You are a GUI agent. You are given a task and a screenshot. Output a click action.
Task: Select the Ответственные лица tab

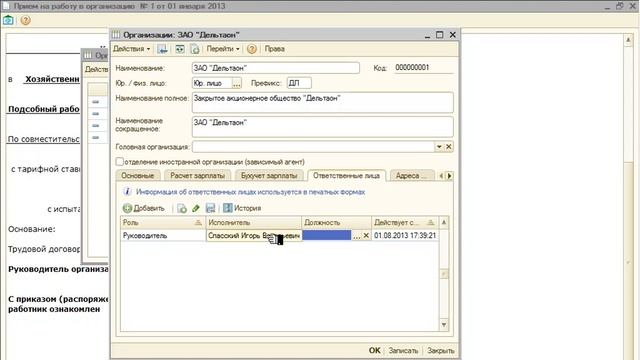pos(347,176)
